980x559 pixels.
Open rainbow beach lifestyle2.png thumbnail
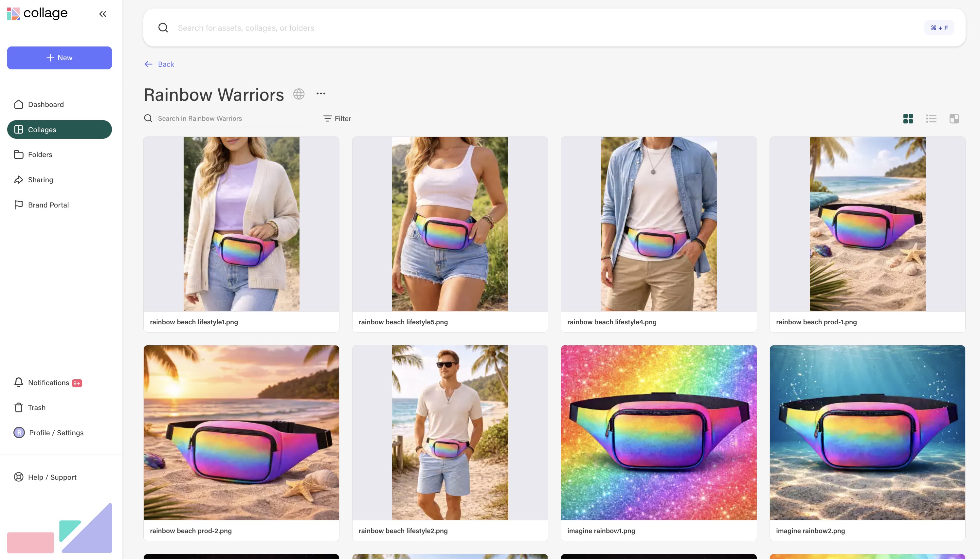click(x=450, y=433)
